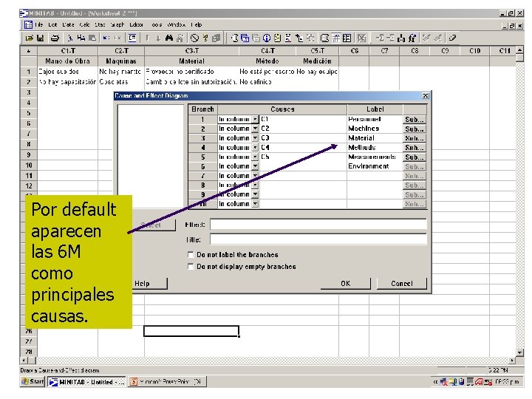Click the Edit Last Dialog toolbar icon
This screenshot has width=532, height=399.
tap(132, 38)
